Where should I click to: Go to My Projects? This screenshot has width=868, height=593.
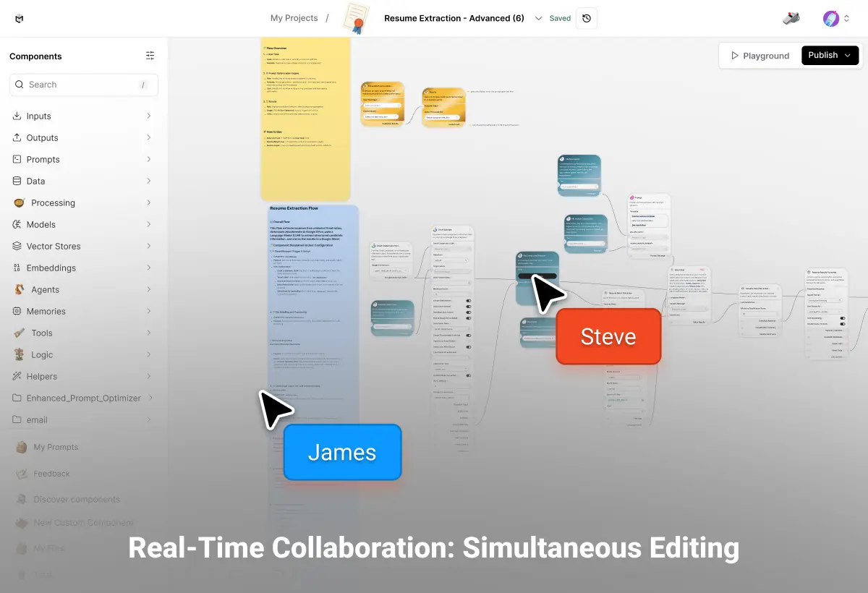(294, 18)
